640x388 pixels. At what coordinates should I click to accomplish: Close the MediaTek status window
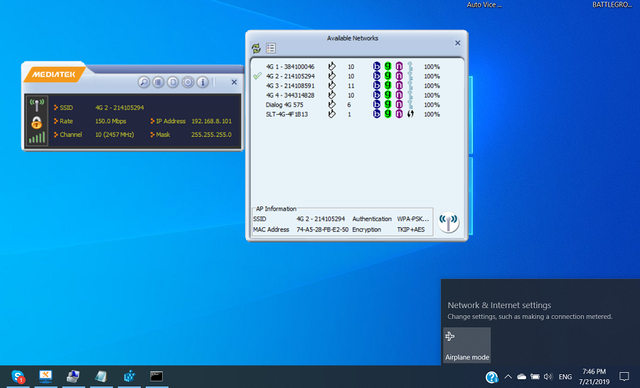[x=234, y=82]
